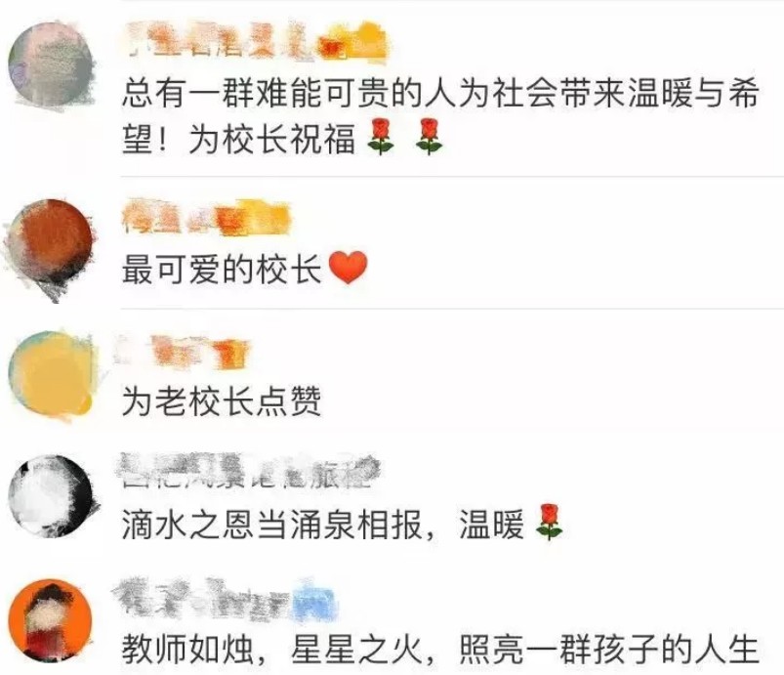
Task: Click the text 望！为校长祝福
Action: tap(239, 138)
